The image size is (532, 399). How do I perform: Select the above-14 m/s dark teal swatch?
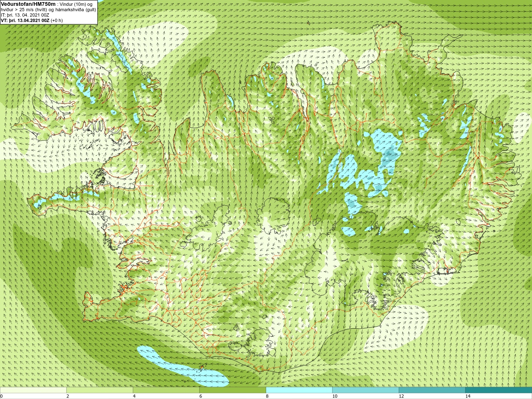click(499, 390)
